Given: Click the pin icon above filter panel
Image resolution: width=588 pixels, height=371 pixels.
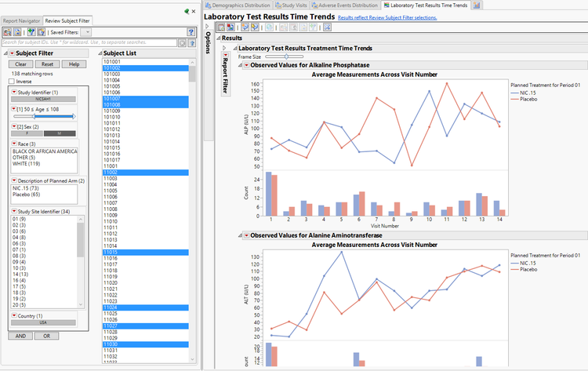Looking at the screenshot, I should 187,11.
